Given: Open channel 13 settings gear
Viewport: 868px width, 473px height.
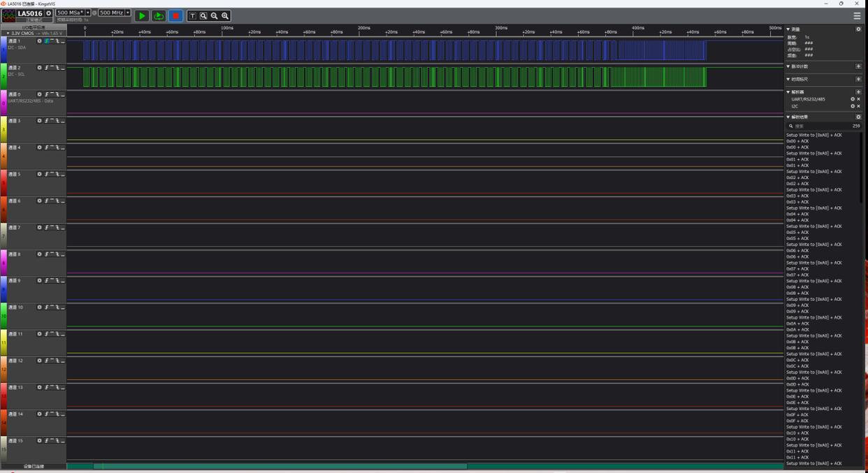Looking at the screenshot, I should 39,387.
